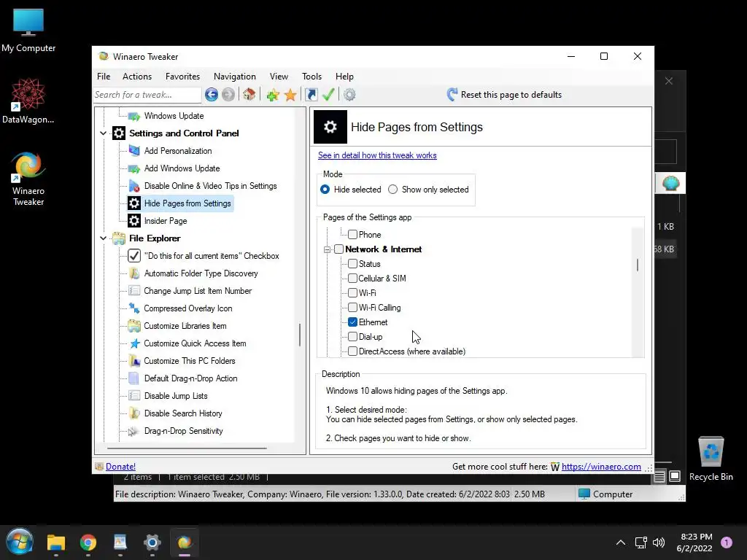
Task: Click the left tree horizontal scrollbar
Action: (187, 448)
